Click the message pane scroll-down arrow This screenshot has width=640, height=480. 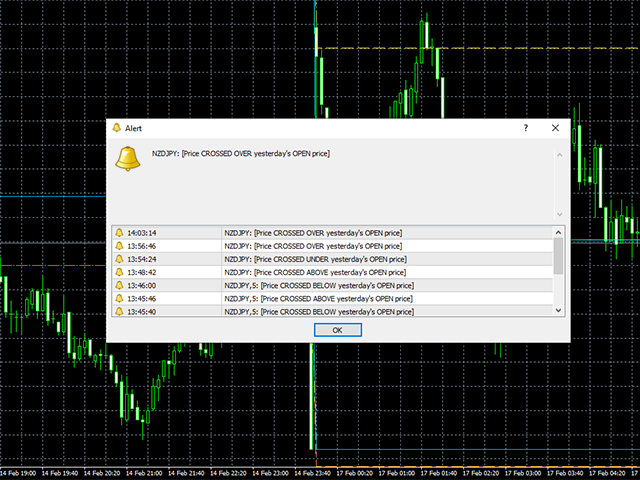click(x=559, y=214)
